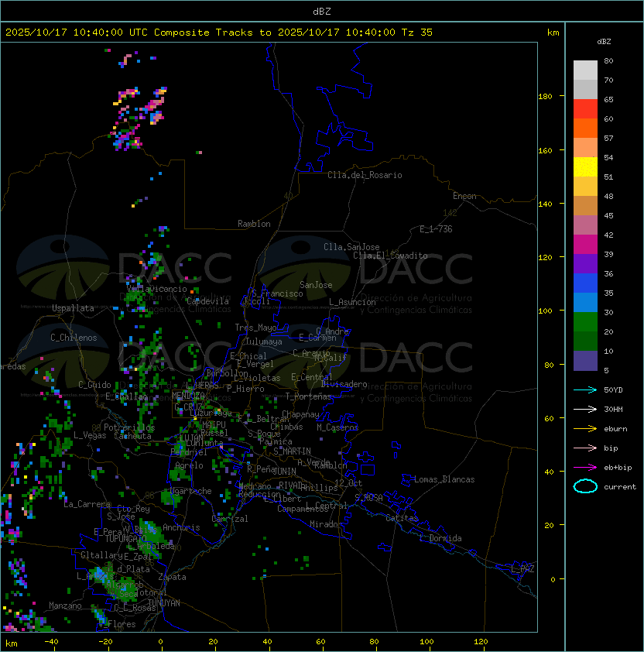Click the dBZ title at the top

point(322,12)
